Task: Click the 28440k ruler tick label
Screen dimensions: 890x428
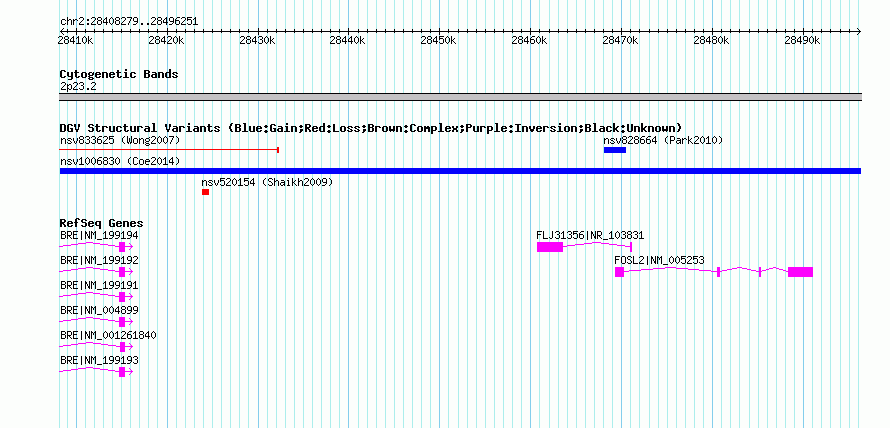Action: (348, 40)
